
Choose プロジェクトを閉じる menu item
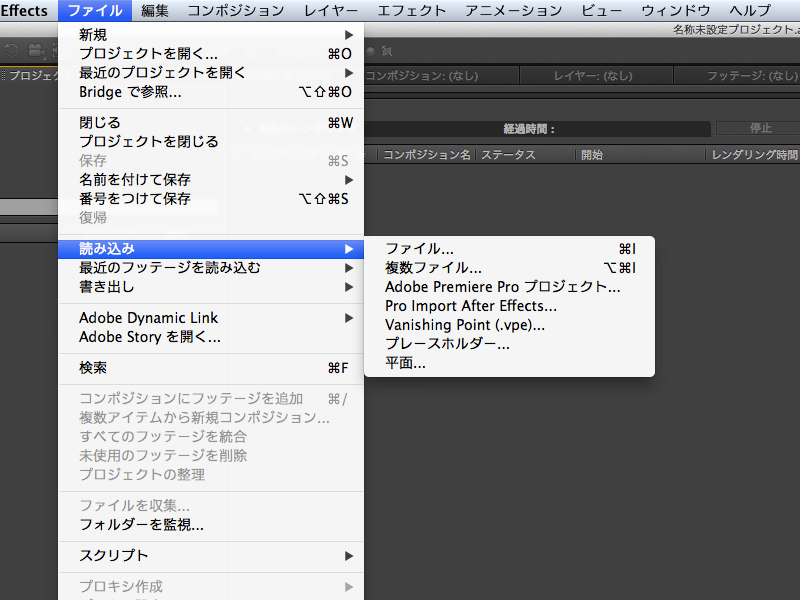click(x=211, y=141)
